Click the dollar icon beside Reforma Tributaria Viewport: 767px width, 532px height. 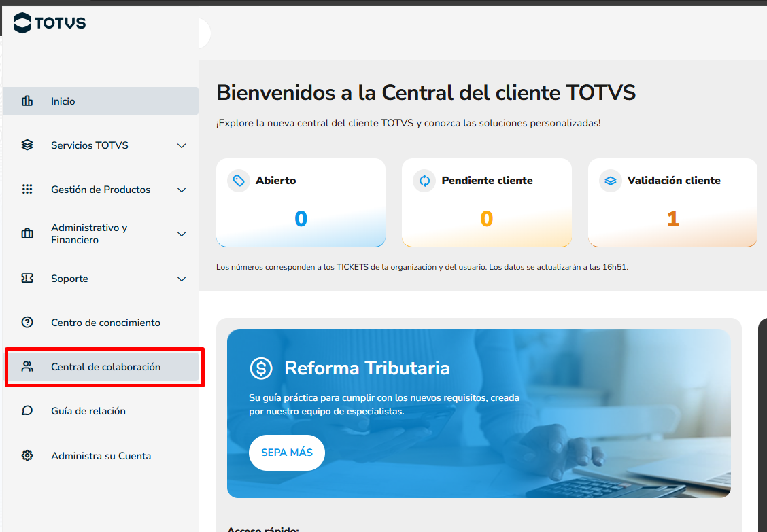[x=261, y=368]
